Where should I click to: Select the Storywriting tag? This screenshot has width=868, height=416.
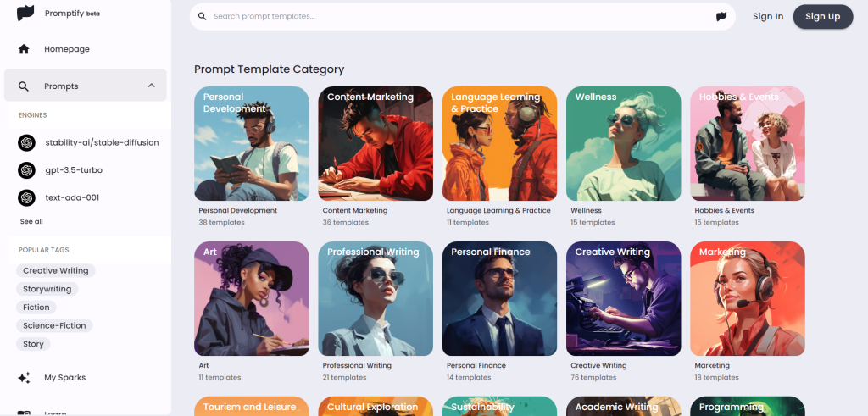tap(47, 289)
